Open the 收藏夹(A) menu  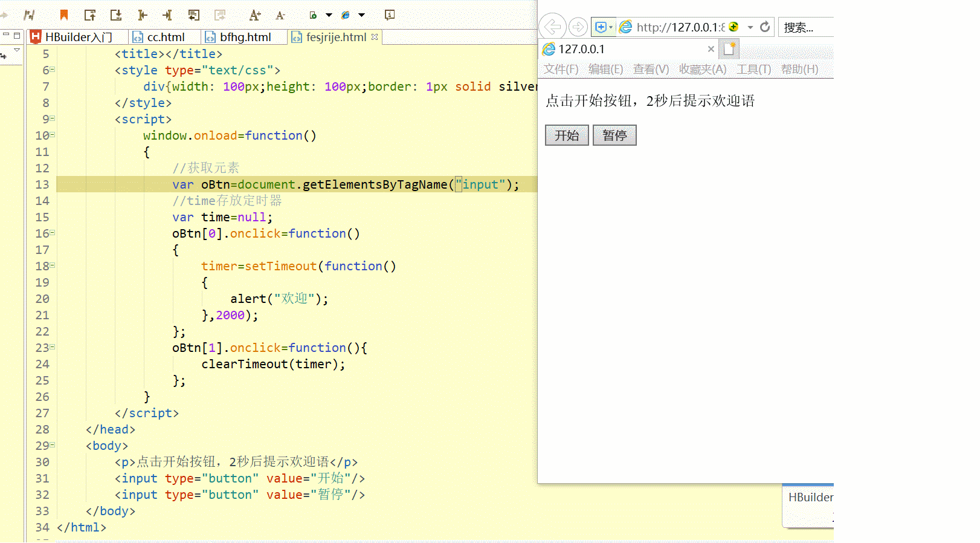(x=703, y=69)
